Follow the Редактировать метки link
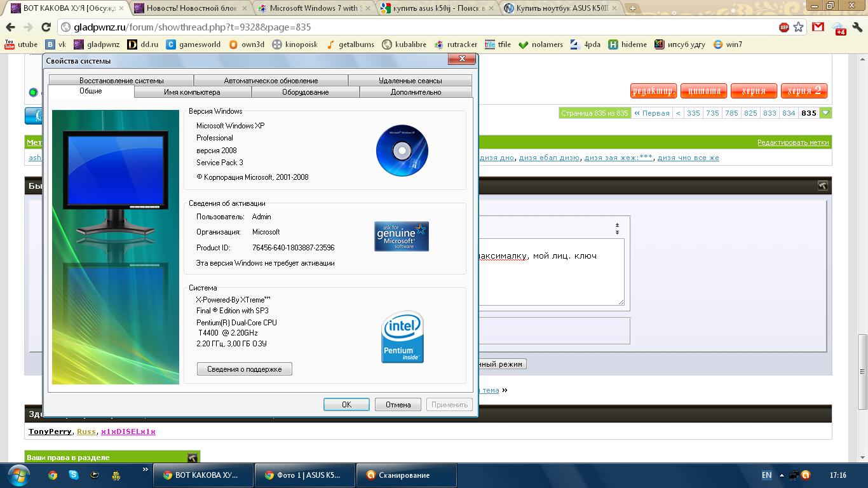Image resolution: width=868 pixels, height=488 pixels. [x=792, y=142]
